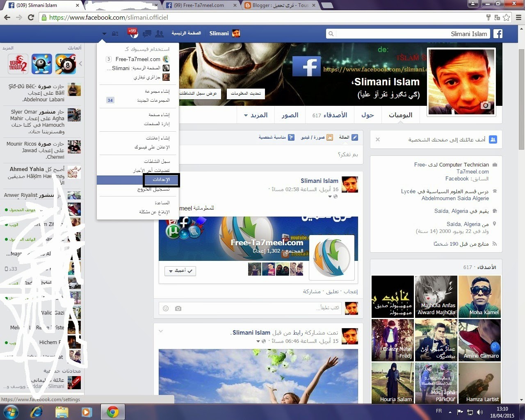Image resolution: width=525 pixels, height=420 pixels.
Task: Click the arrow beside the games icons
Action: click(80, 64)
